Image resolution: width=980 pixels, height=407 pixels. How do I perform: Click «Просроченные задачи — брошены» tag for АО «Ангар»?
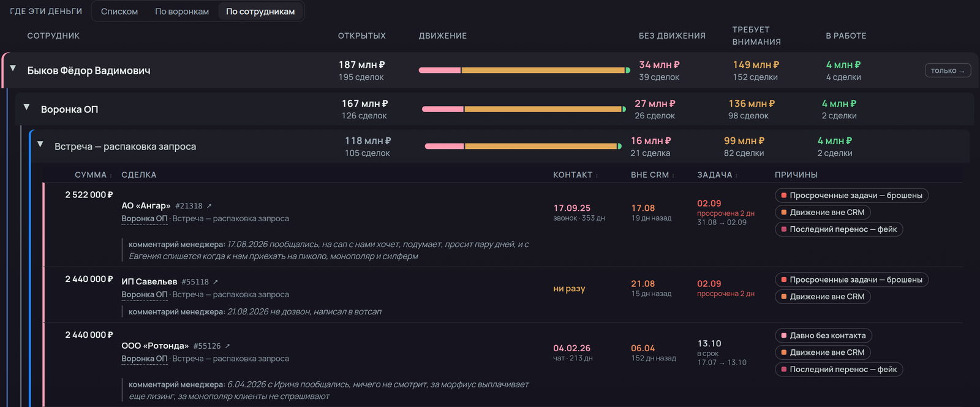[852, 196]
